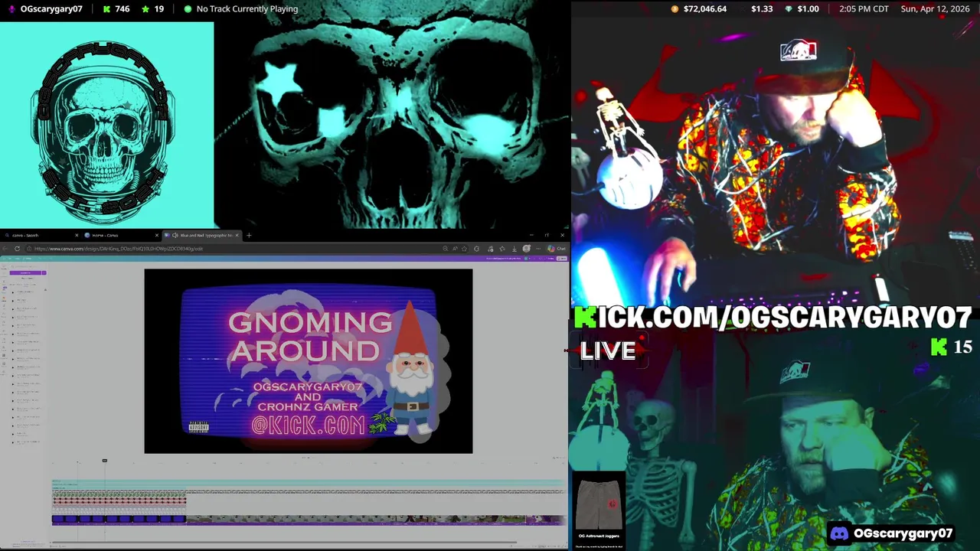Click the Kick viewer count 15
This screenshot has width=980, height=551.
[952, 347]
